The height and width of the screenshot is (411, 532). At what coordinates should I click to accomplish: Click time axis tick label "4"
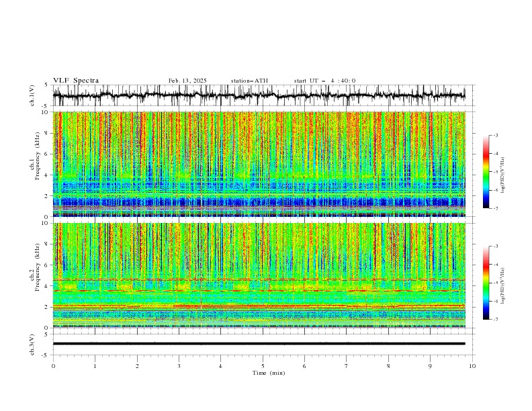[x=220, y=366]
